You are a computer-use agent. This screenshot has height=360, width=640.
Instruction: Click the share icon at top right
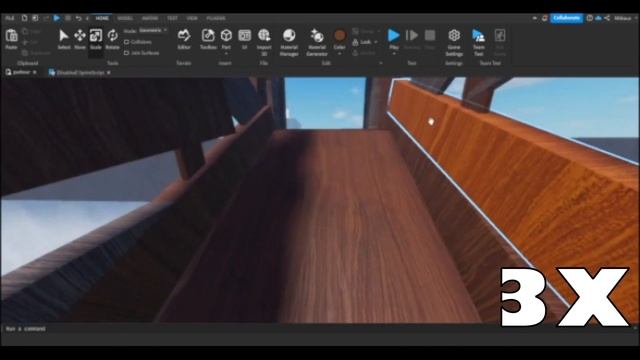[607, 18]
